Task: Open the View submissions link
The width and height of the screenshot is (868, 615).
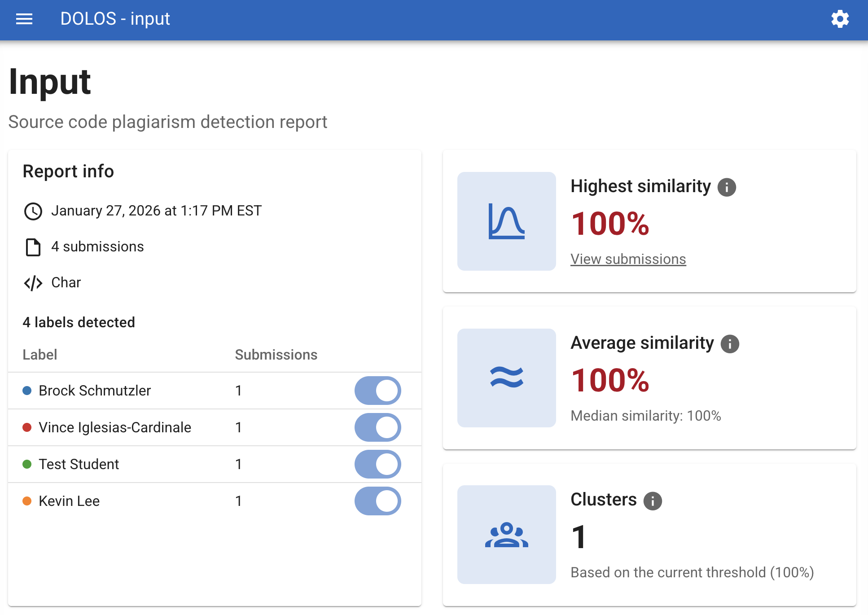Action: pyautogui.click(x=628, y=259)
